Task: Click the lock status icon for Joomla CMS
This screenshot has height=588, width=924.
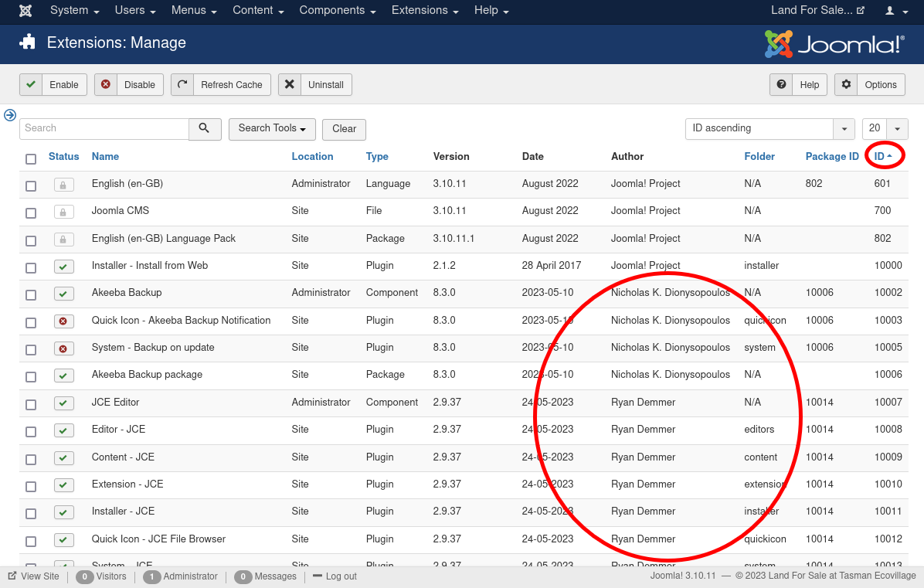Action: point(63,212)
